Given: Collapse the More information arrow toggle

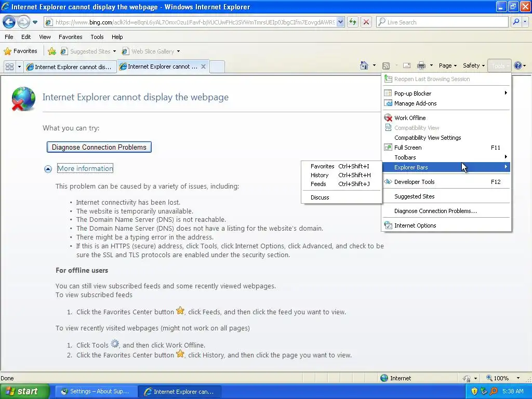Looking at the screenshot, I should (x=48, y=169).
